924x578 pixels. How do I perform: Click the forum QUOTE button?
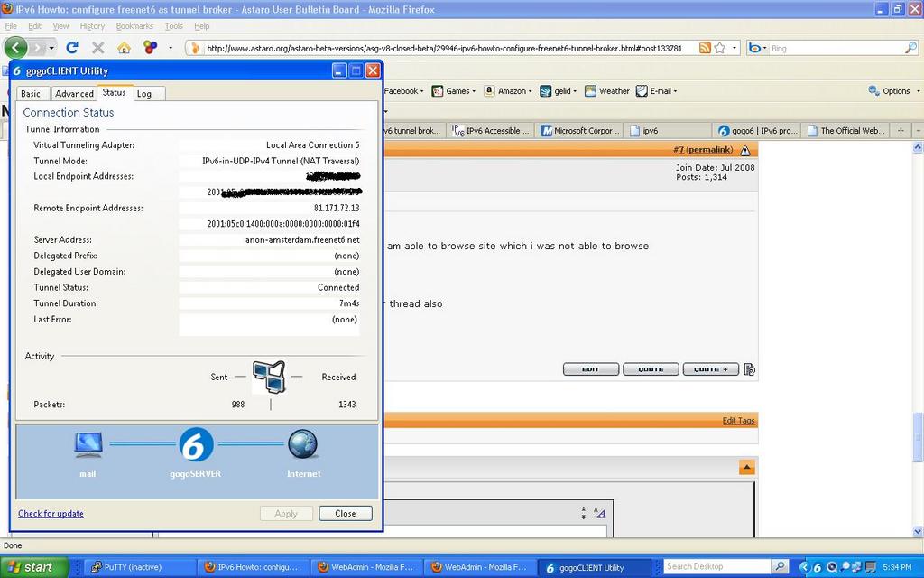coord(651,369)
